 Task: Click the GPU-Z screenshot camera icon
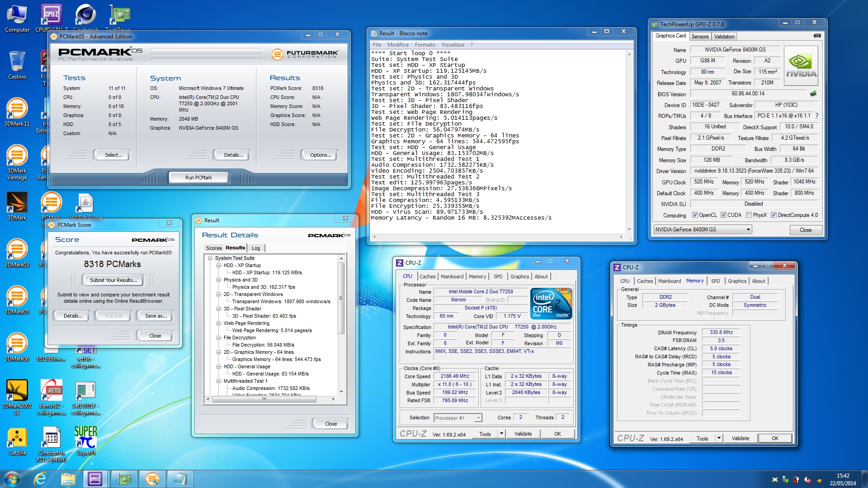pos(817,35)
